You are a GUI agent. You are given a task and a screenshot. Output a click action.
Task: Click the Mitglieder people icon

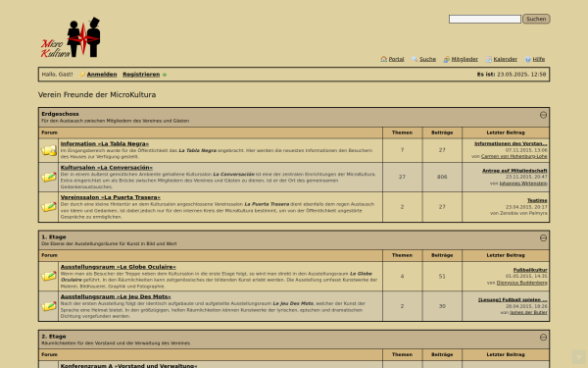pos(447,59)
